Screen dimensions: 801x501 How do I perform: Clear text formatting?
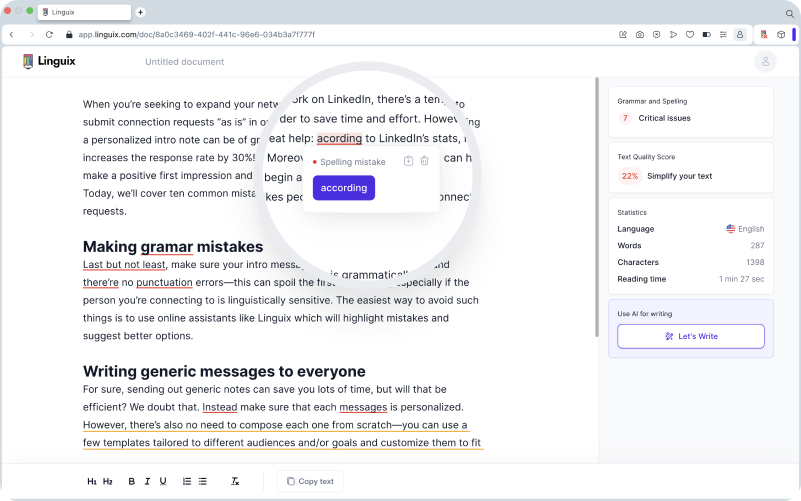pos(235,481)
